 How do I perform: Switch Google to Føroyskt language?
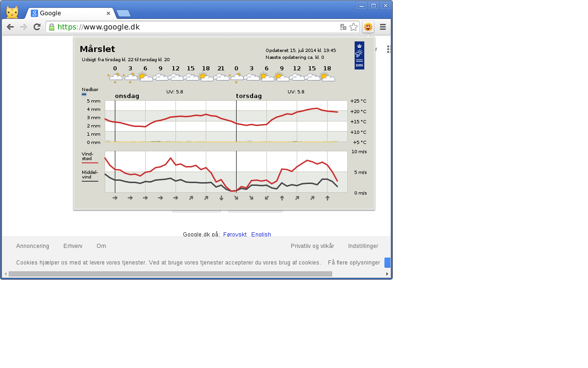(235, 235)
